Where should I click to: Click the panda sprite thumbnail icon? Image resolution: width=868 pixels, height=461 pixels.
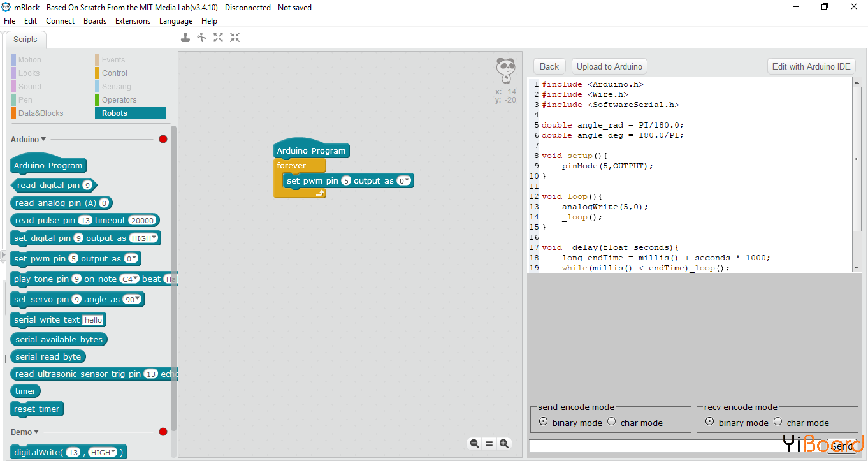pos(506,70)
